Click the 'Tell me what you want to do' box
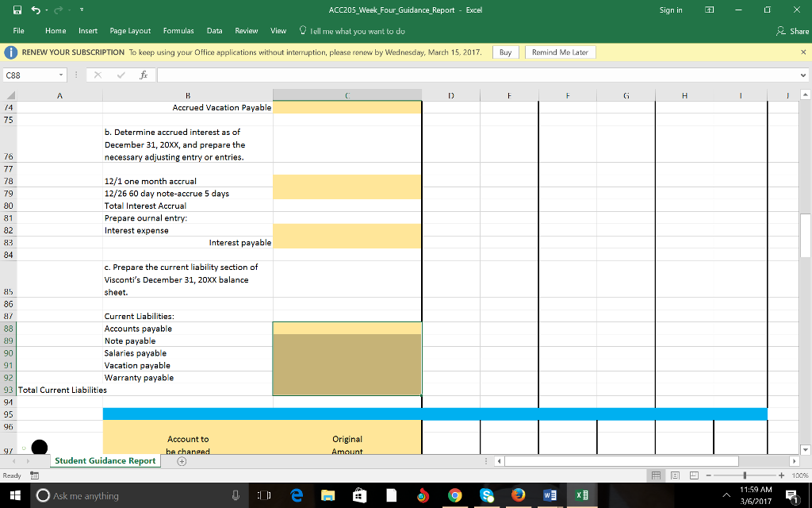The width and height of the screenshot is (812, 508). [357, 31]
